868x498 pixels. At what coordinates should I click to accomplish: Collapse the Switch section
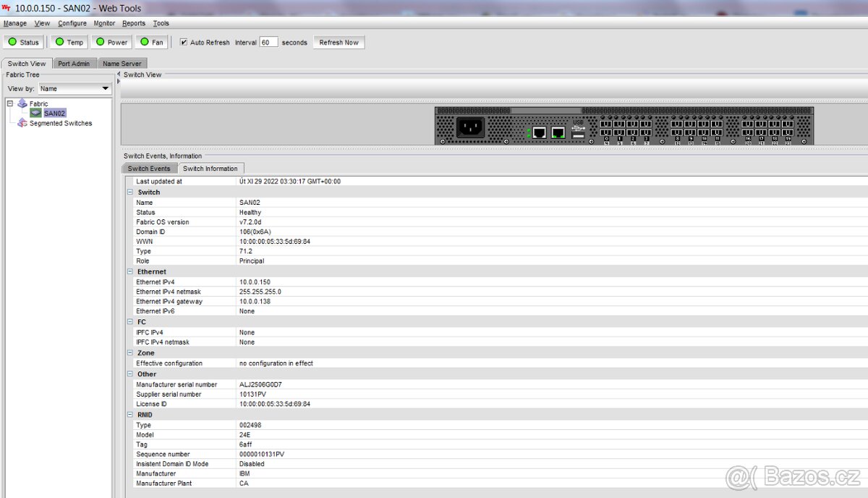tap(130, 192)
